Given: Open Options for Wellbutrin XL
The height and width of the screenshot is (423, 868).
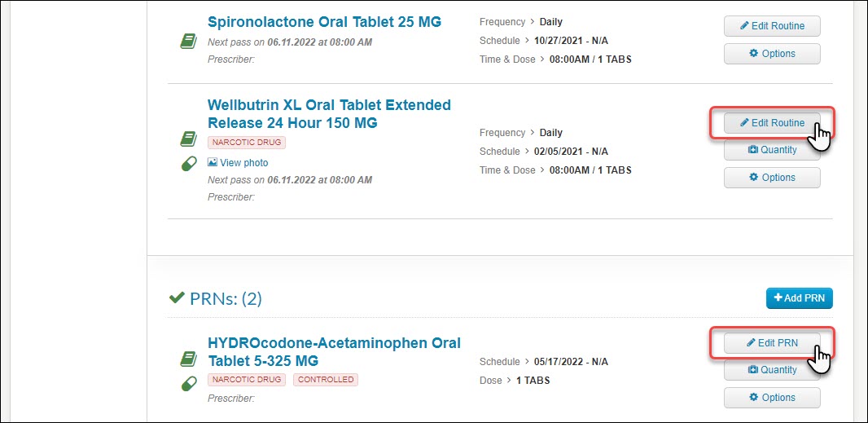Looking at the screenshot, I should 772,178.
